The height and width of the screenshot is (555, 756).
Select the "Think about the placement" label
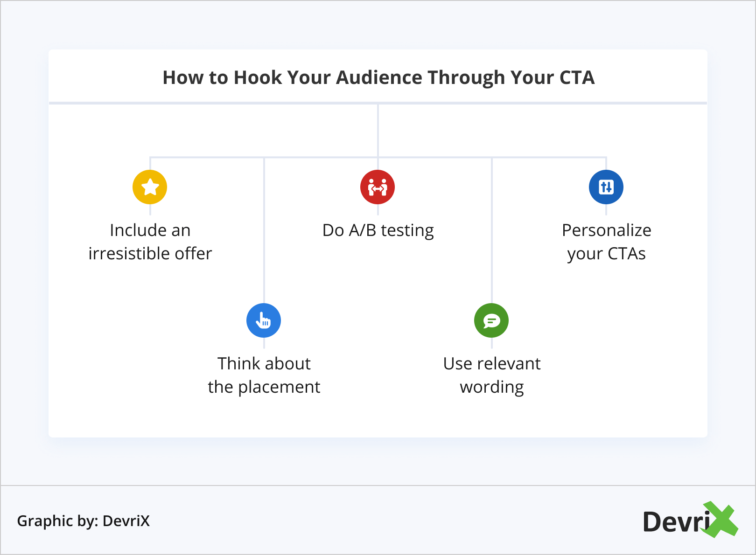[x=264, y=375]
